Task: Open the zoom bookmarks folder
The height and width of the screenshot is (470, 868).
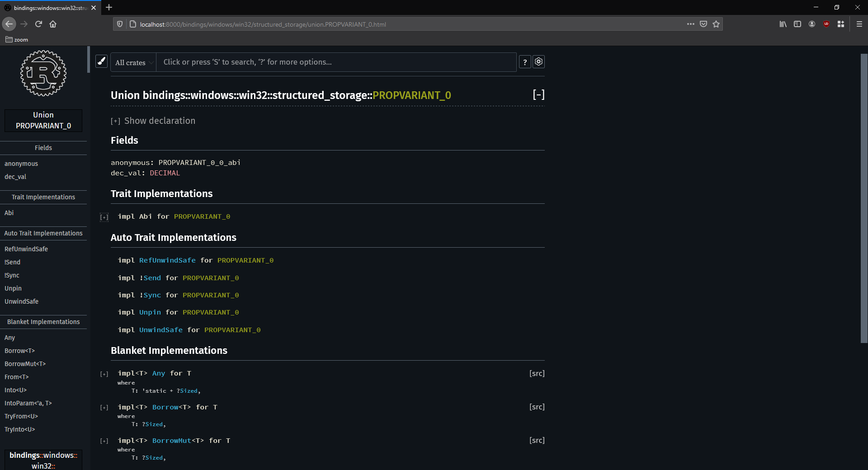Action: [17, 40]
